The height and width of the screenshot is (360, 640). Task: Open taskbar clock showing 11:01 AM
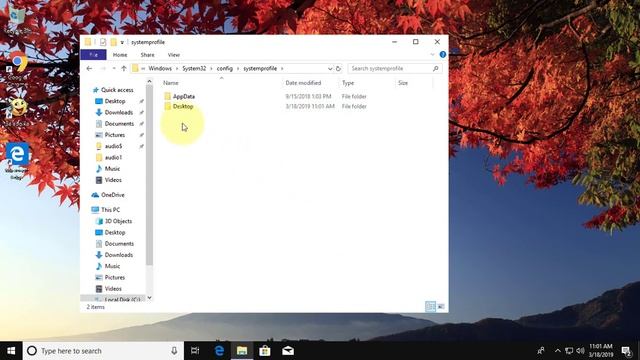click(x=601, y=351)
